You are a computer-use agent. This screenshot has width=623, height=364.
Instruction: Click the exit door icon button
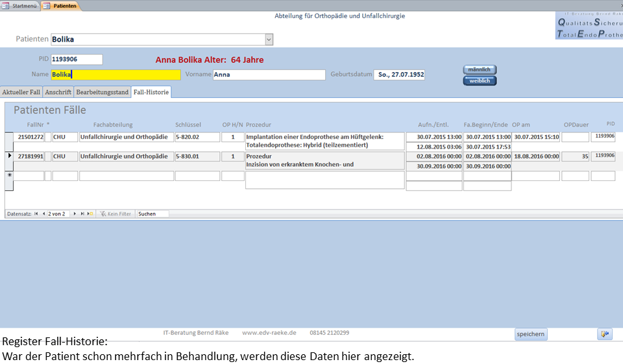point(604,334)
